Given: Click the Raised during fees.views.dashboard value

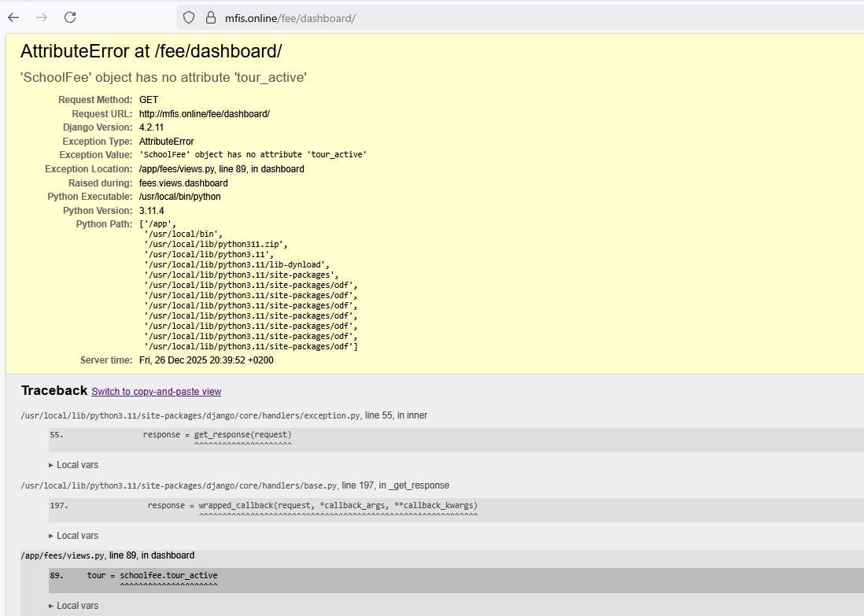Looking at the screenshot, I should pos(183,183).
